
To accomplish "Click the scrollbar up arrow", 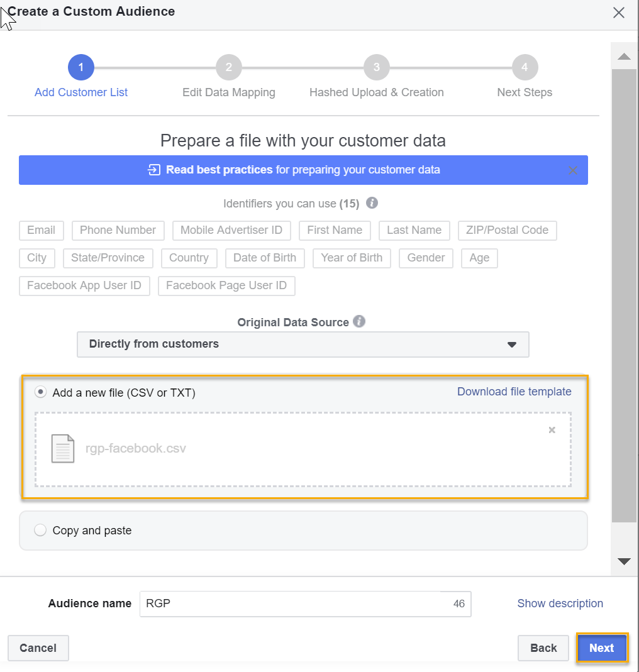I will click(624, 57).
